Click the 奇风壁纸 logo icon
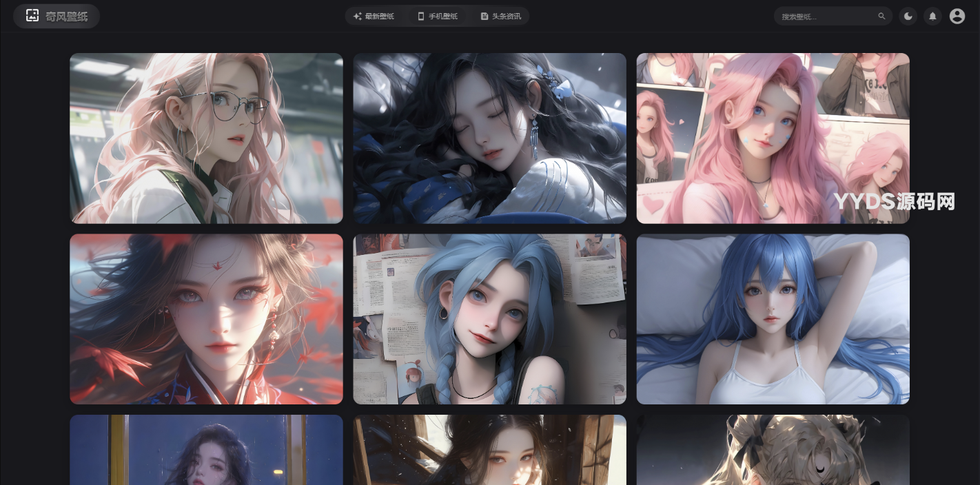This screenshot has width=980, height=485. click(32, 16)
